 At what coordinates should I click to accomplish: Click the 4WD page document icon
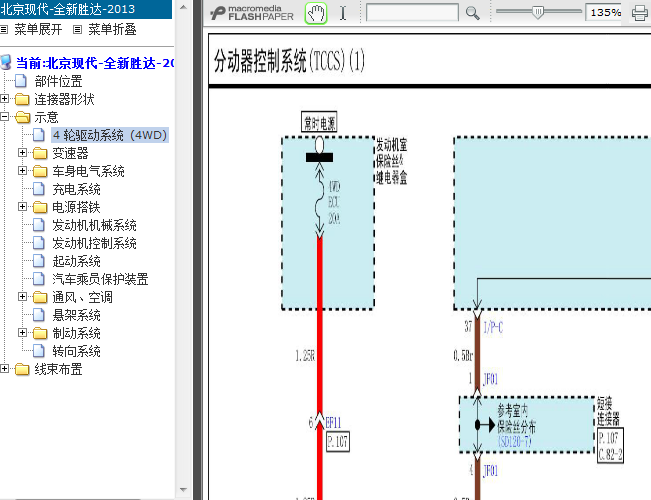[x=39, y=135]
